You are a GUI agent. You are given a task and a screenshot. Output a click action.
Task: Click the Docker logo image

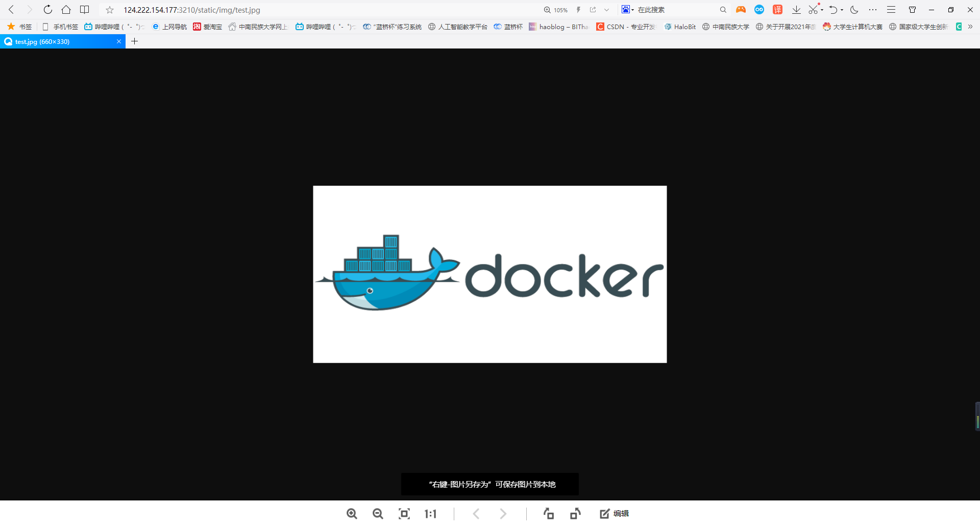tap(490, 274)
